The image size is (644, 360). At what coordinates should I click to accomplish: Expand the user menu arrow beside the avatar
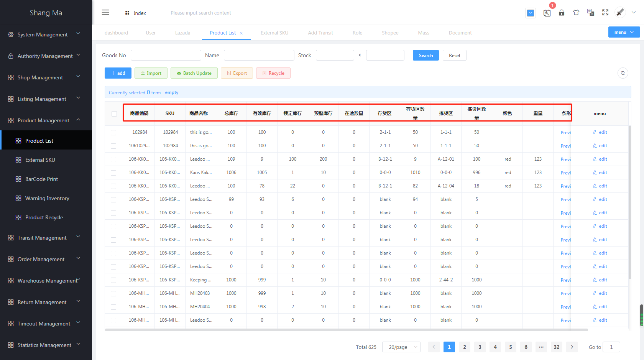point(634,12)
